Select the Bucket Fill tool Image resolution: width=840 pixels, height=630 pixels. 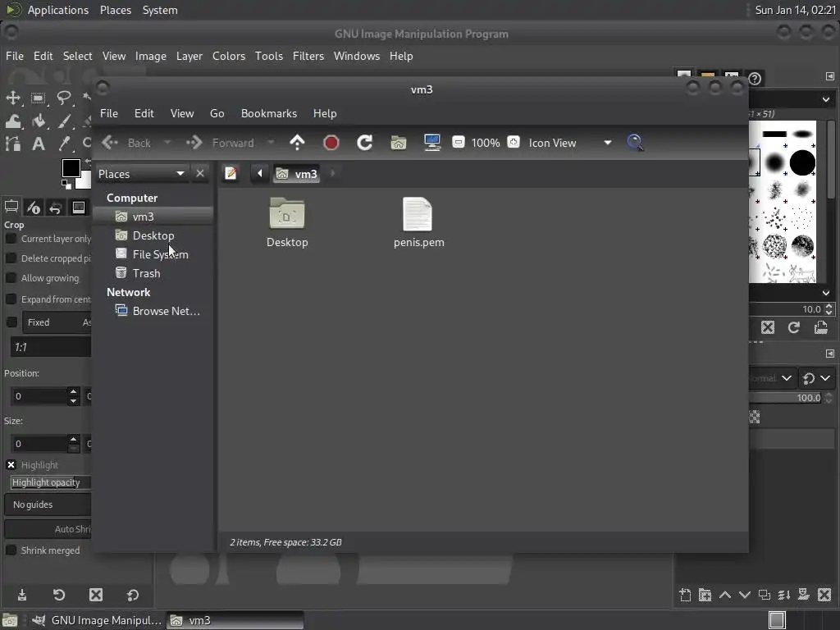(x=38, y=121)
